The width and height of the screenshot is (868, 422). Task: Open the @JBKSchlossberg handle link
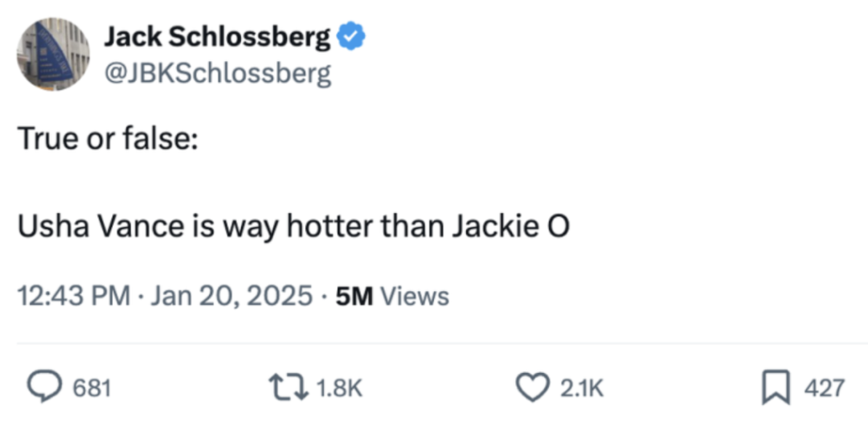pos(217,74)
